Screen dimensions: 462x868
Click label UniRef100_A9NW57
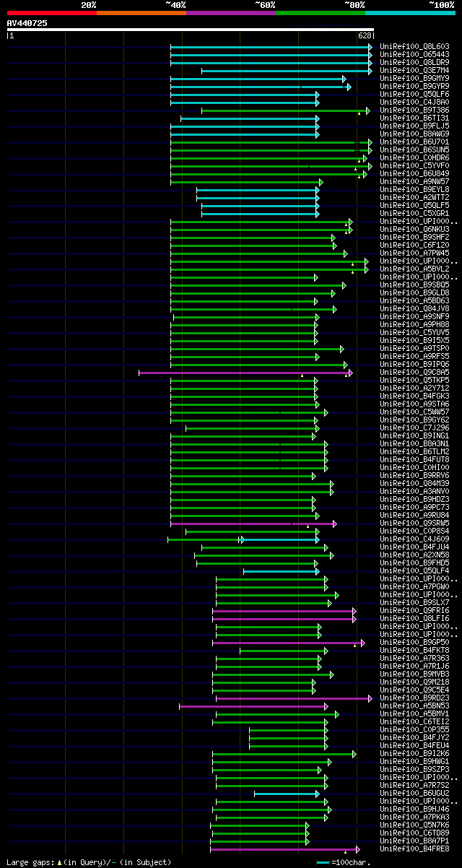[414, 181]
